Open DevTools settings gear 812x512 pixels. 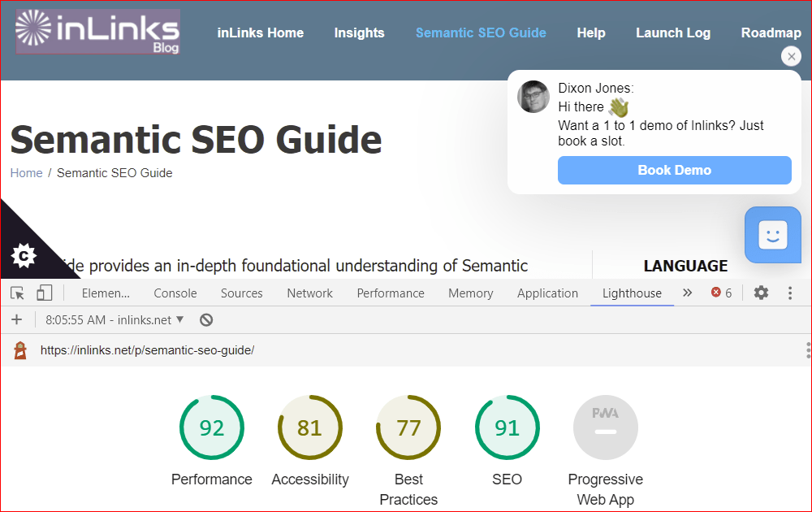(x=761, y=293)
